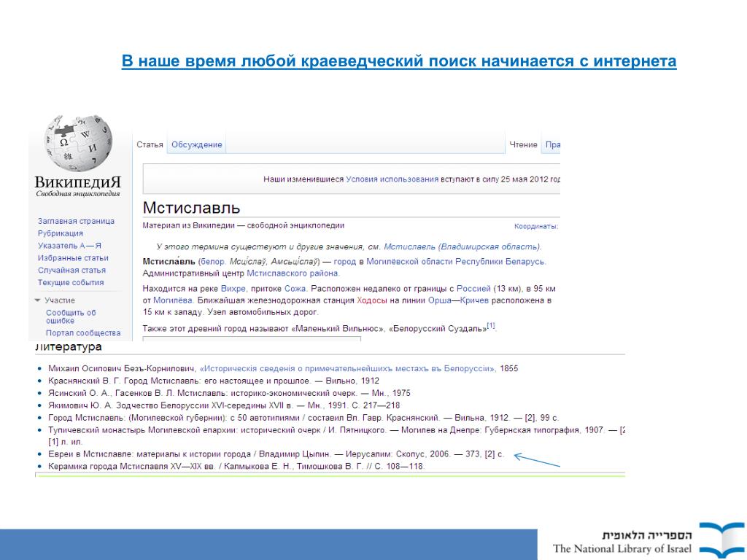Select the Чтение view tab
The width and height of the screenshot is (747, 560).
click(x=523, y=145)
